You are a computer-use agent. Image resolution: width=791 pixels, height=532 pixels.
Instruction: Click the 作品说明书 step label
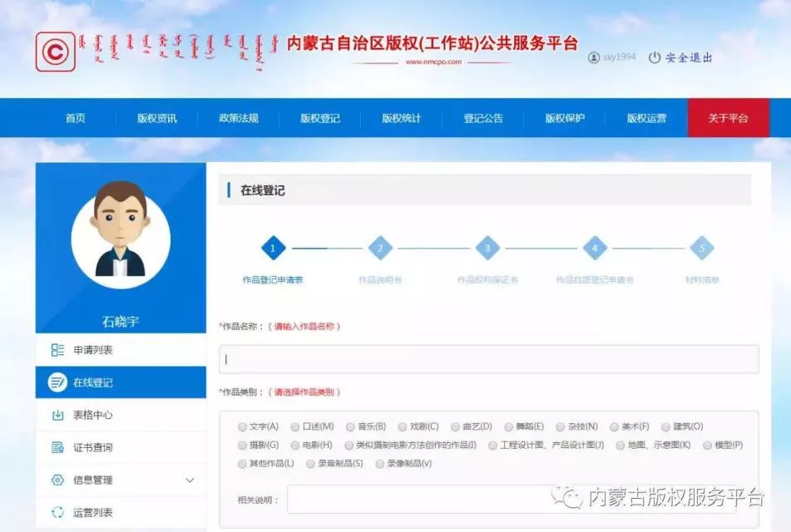[380, 280]
